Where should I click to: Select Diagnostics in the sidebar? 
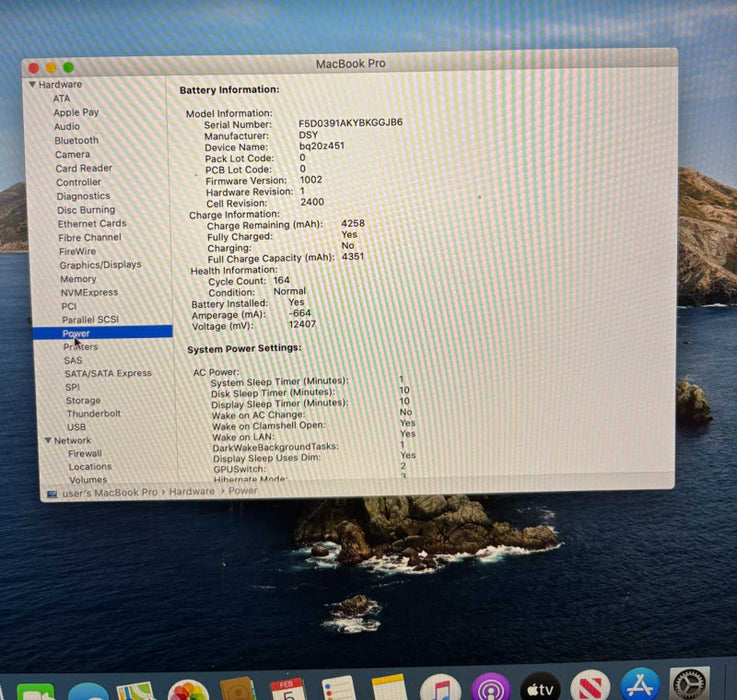pos(83,196)
